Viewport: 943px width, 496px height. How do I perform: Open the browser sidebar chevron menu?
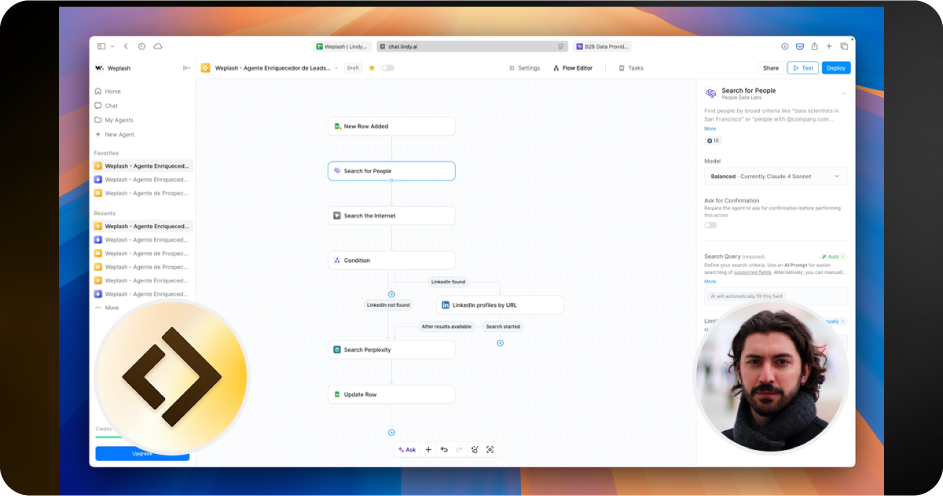[112, 46]
